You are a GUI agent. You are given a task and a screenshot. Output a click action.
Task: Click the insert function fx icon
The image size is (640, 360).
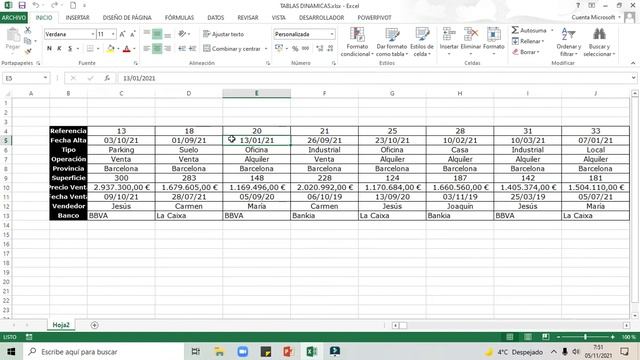click(107, 78)
